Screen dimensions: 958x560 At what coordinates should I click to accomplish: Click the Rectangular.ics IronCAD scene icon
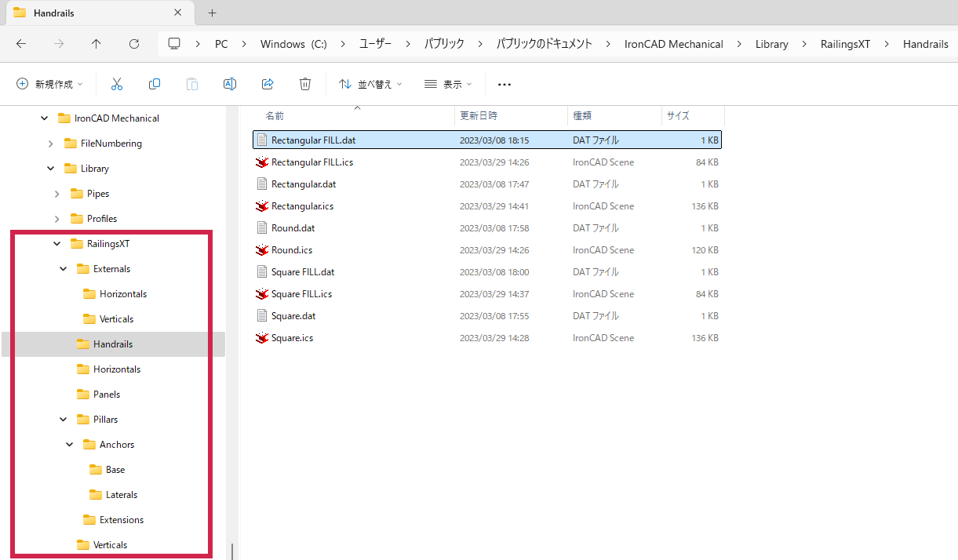[x=262, y=206]
